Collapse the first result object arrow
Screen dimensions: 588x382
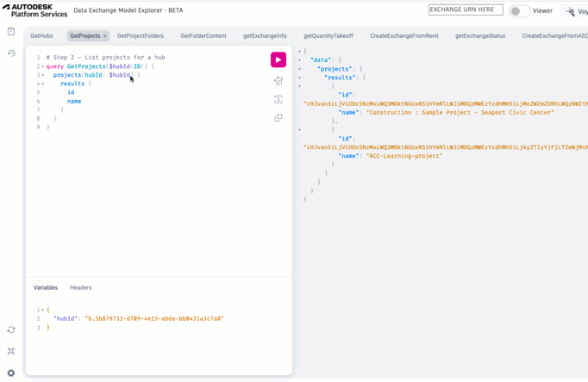pos(299,86)
